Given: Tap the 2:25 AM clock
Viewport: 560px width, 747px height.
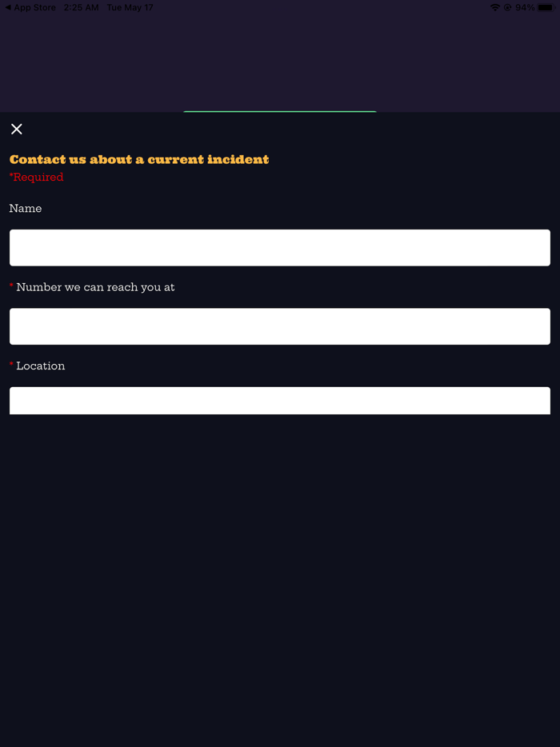Looking at the screenshot, I should [x=82, y=8].
